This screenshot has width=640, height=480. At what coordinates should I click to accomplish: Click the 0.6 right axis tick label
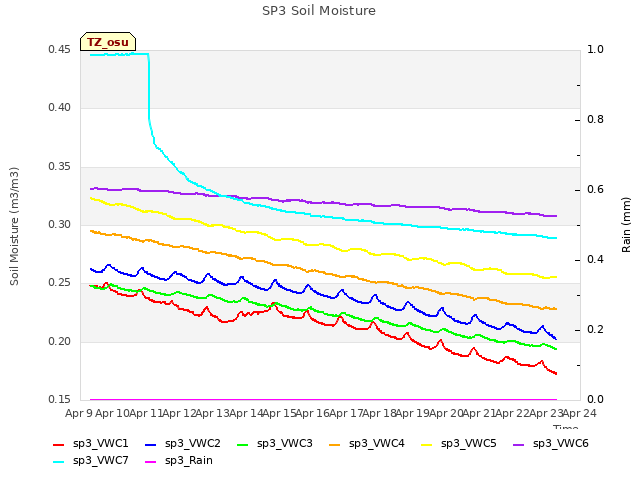[596, 189]
